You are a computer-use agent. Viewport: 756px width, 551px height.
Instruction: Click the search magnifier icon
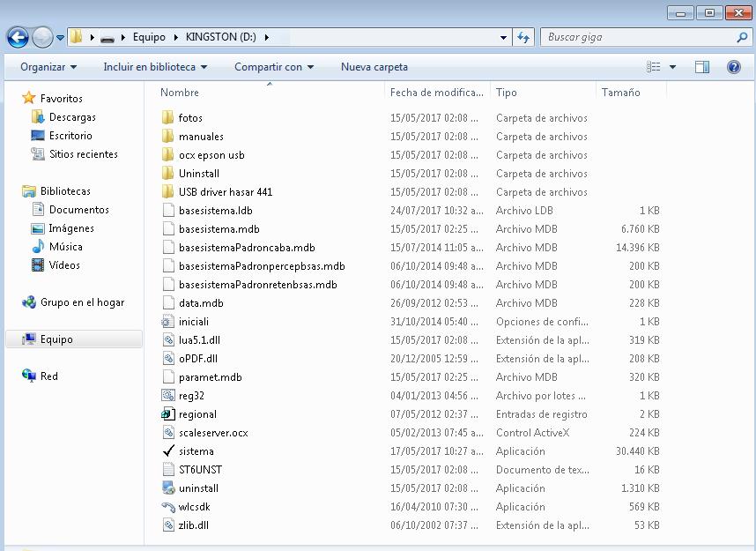(x=743, y=37)
